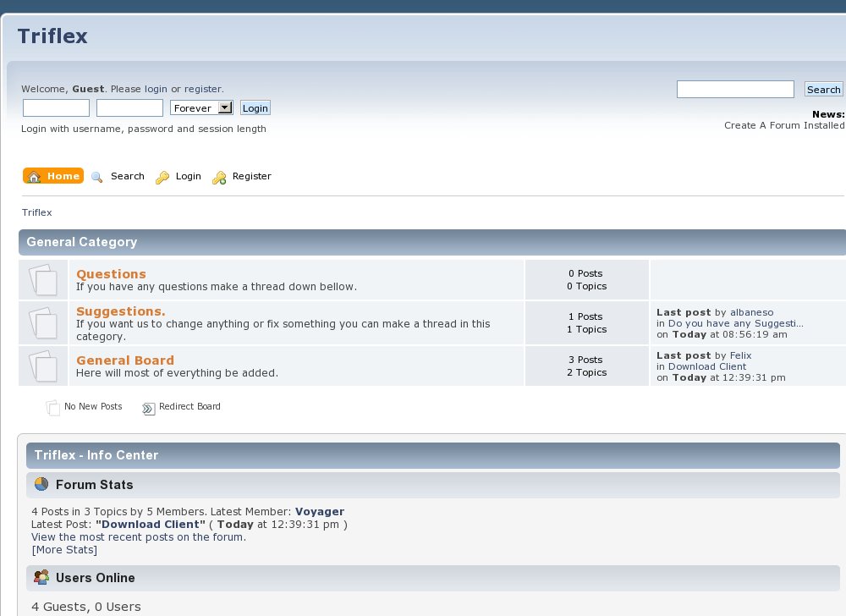Click the General Board folder icon
The height and width of the screenshot is (616, 846).
pyautogui.click(x=43, y=366)
